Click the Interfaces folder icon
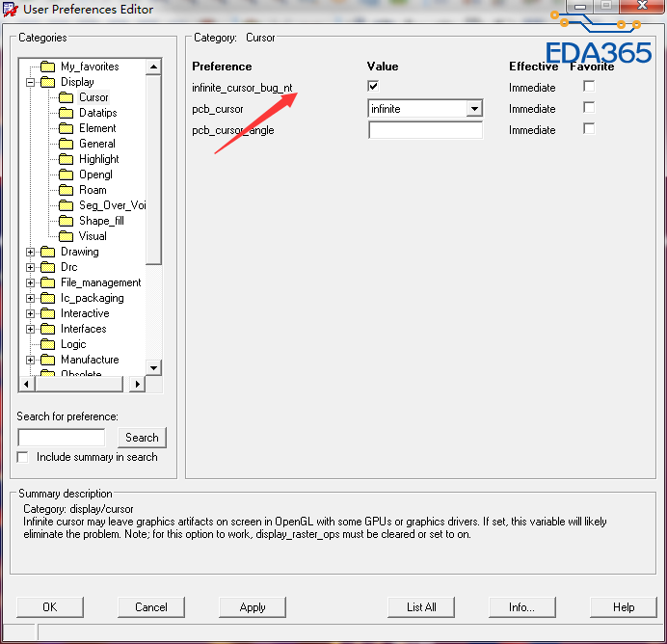 point(47,329)
